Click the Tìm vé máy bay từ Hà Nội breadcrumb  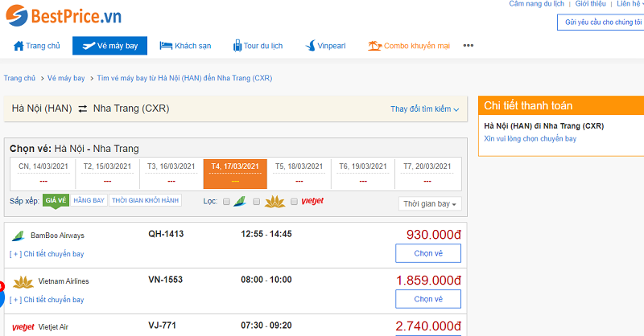point(184,78)
